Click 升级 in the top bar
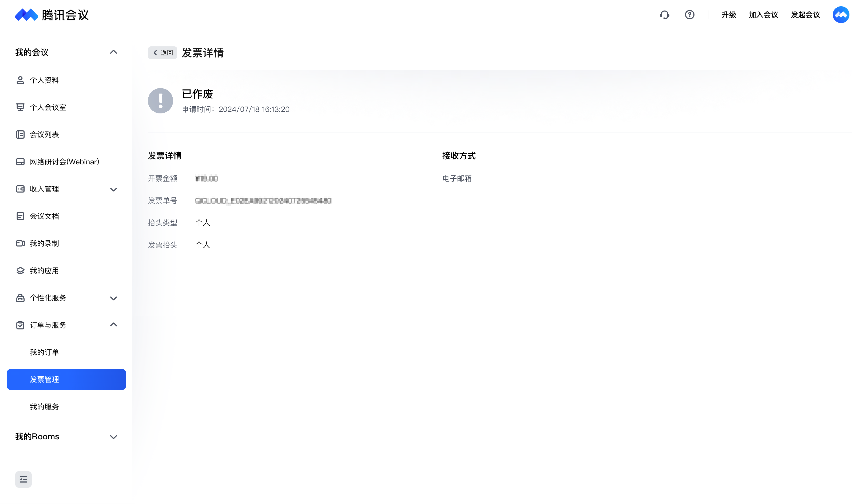This screenshot has width=863, height=504. click(x=729, y=15)
